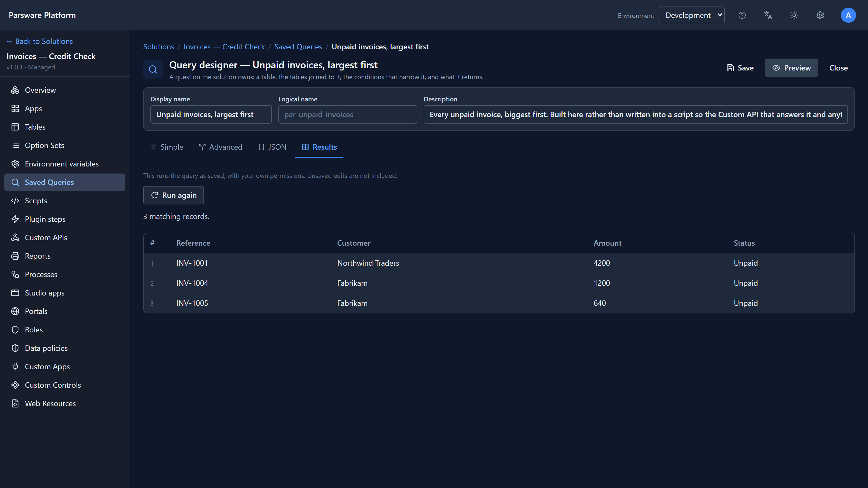Switch to the JSON tab
This screenshot has height=488, width=868.
pos(272,147)
